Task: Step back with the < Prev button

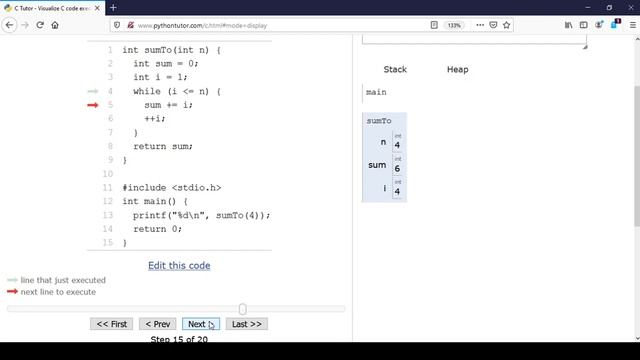Action: [x=158, y=324]
